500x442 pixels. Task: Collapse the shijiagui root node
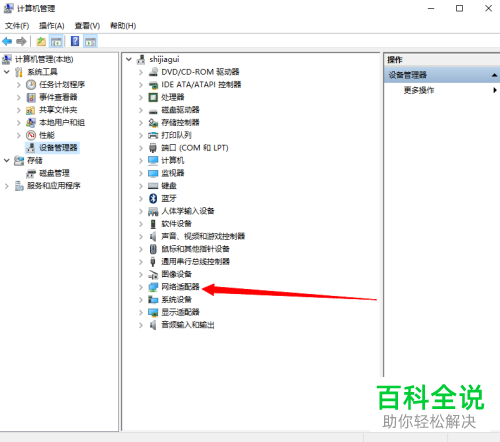click(129, 60)
